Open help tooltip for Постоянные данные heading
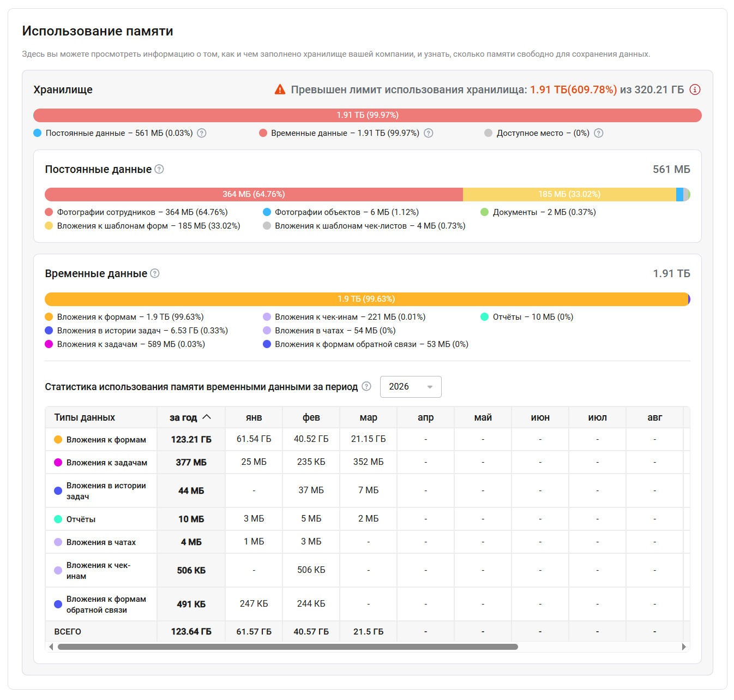 point(159,169)
